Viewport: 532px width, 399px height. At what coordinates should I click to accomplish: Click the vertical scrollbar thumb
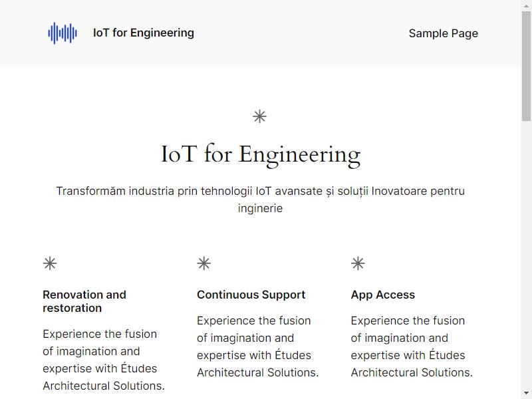[526, 66]
